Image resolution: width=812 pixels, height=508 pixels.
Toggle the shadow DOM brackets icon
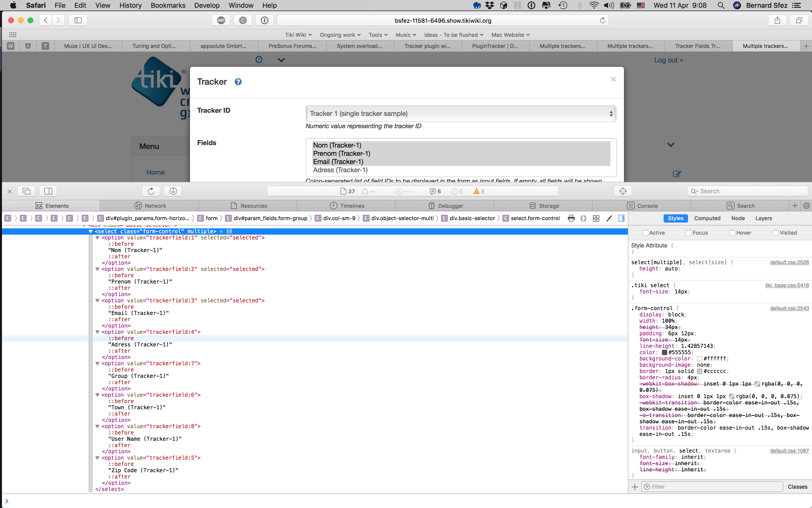pyautogui.click(x=583, y=218)
